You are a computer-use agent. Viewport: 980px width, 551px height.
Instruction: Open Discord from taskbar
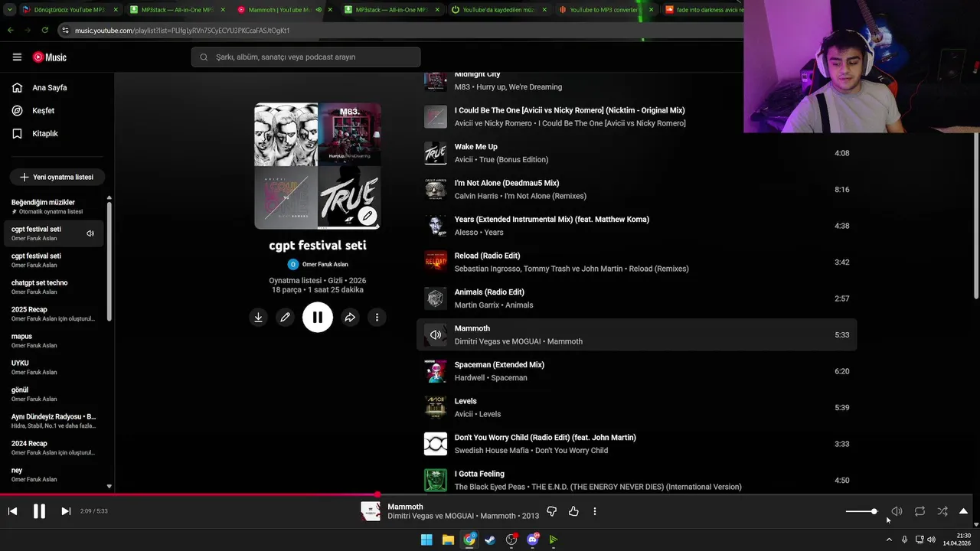(x=533, y=540)
